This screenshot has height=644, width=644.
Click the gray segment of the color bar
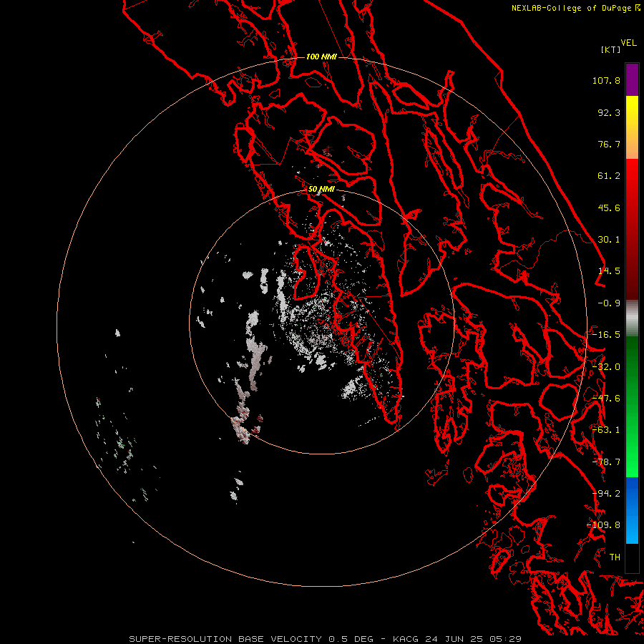[632, 318]
